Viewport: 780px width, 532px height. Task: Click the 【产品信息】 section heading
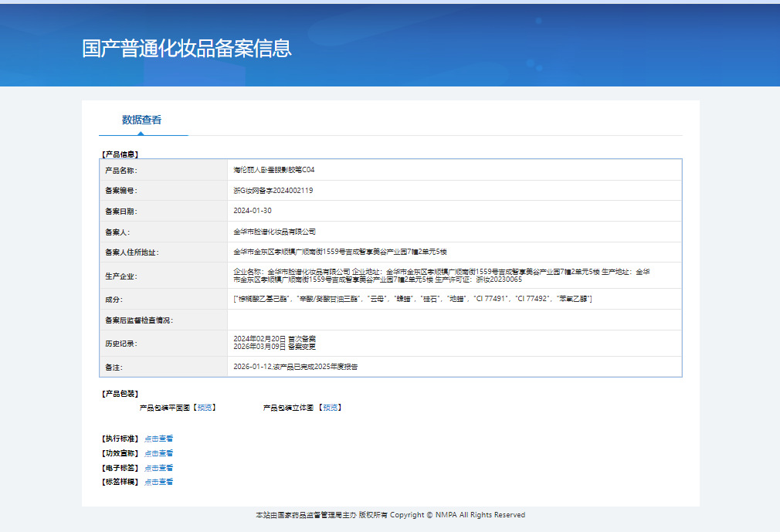(x=120, y=154)
